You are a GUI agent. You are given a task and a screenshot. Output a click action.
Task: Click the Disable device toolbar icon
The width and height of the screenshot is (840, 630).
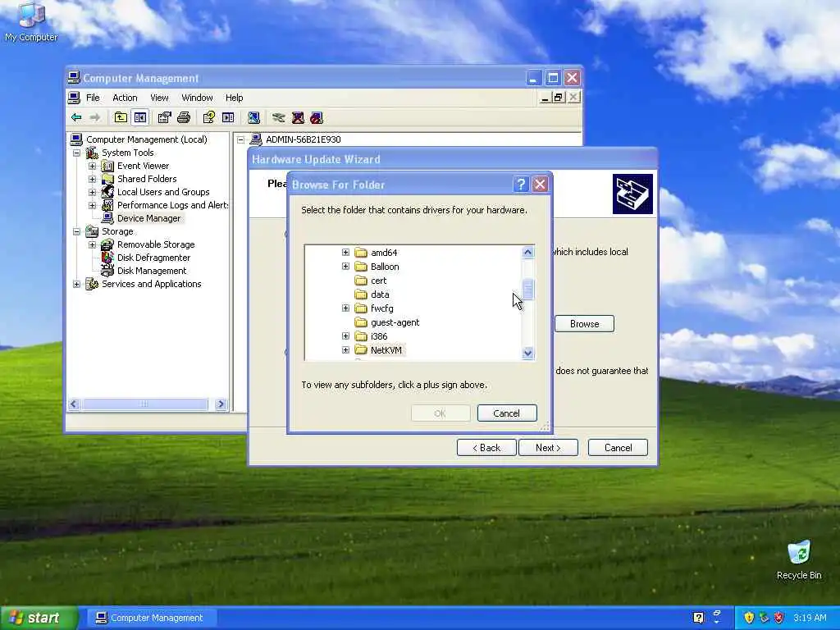(x=317, y=117)
